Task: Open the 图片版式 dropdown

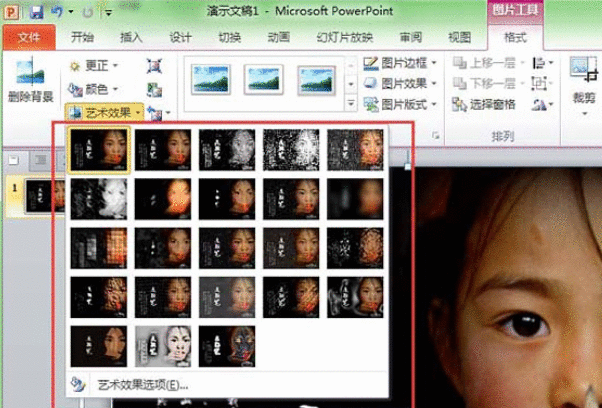Action: (400, 104)
